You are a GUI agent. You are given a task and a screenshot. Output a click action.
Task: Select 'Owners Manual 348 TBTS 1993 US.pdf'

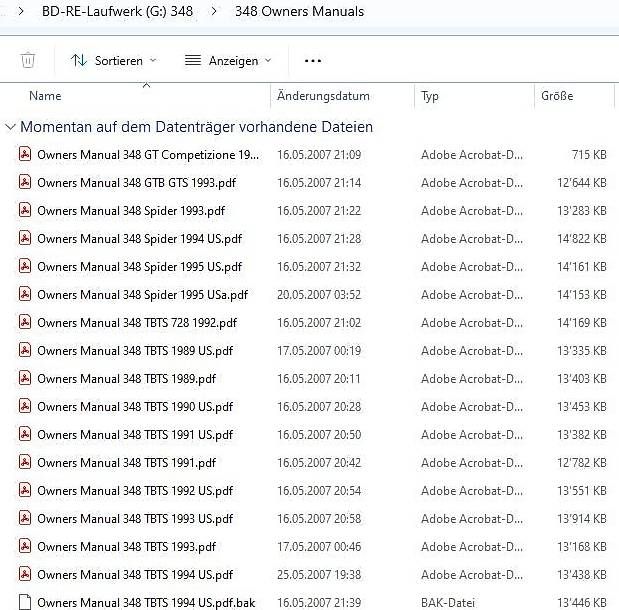(x=135, y=519)
